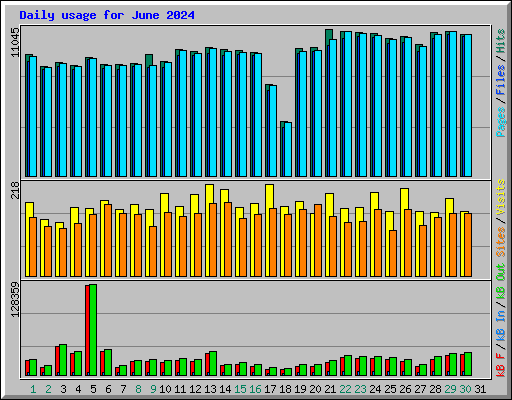The height and width of the screenshot is (400, 512).
Task: Click day 2 on the date axis
Action: pos(48,389)
